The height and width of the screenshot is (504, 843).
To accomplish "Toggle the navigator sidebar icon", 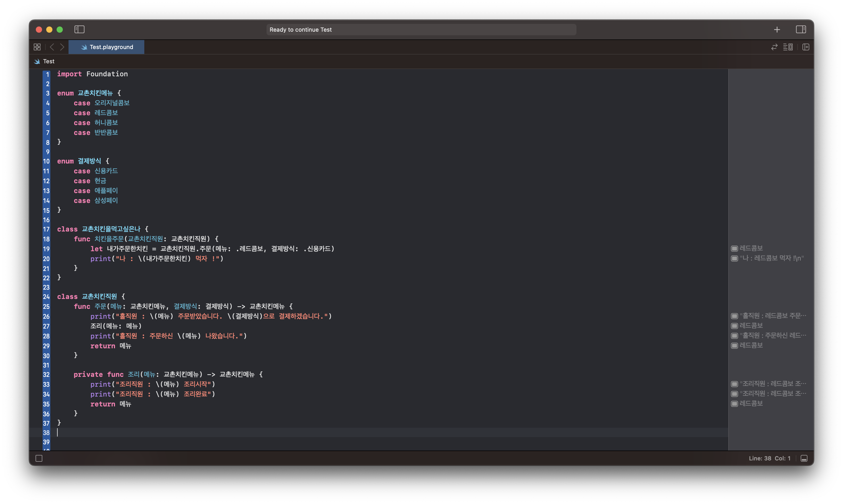I will pyautogui.click(x=79, y=30).
